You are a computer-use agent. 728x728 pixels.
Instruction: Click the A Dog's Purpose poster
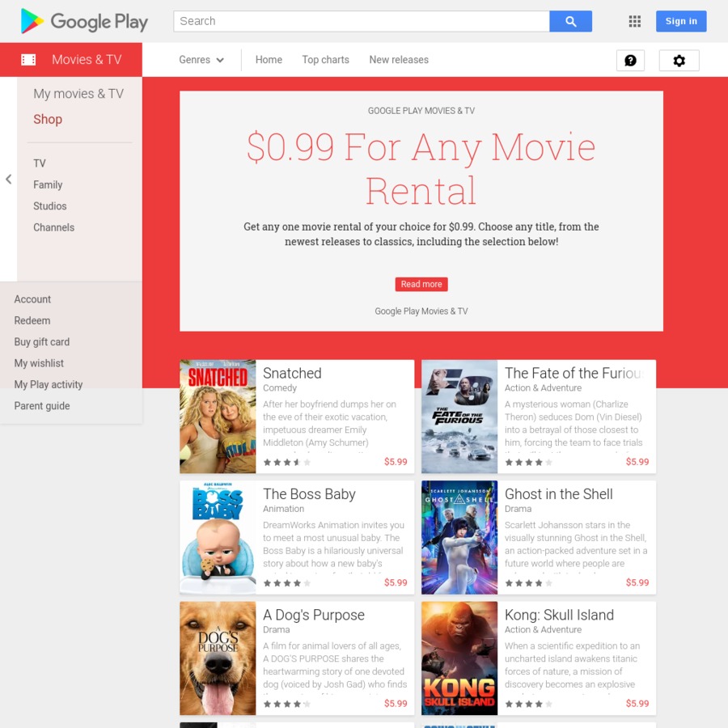coord(218,658)
